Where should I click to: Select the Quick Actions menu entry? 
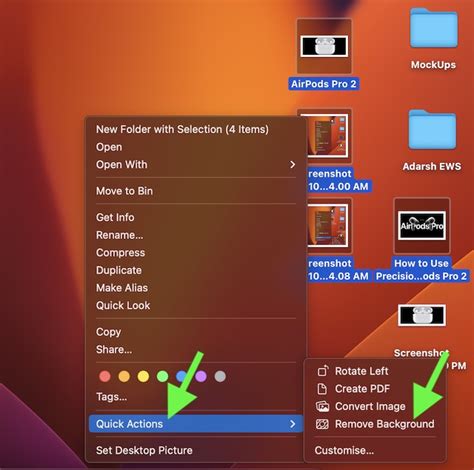point(196,424)
